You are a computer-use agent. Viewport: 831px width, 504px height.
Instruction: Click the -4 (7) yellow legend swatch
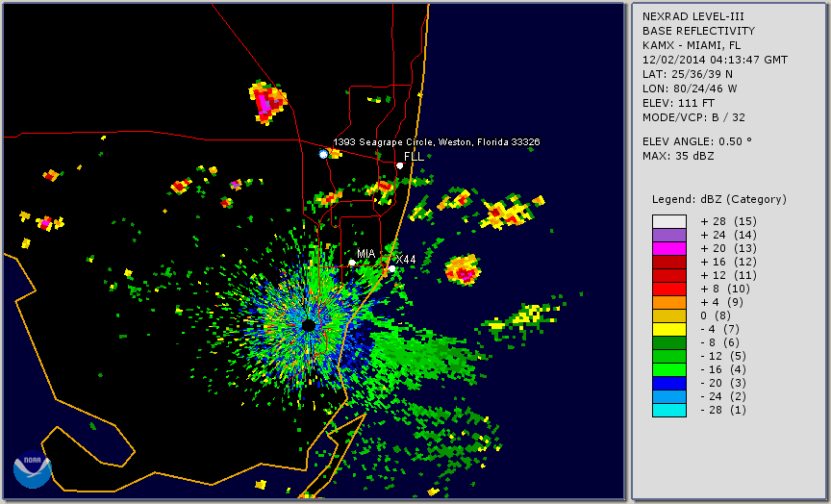[x=669, y=330]
